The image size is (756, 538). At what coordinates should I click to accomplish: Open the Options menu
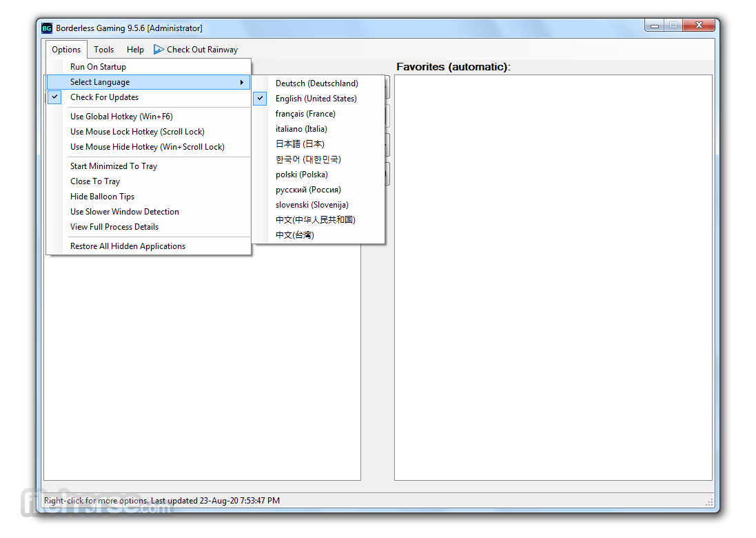tap(66, 49)
